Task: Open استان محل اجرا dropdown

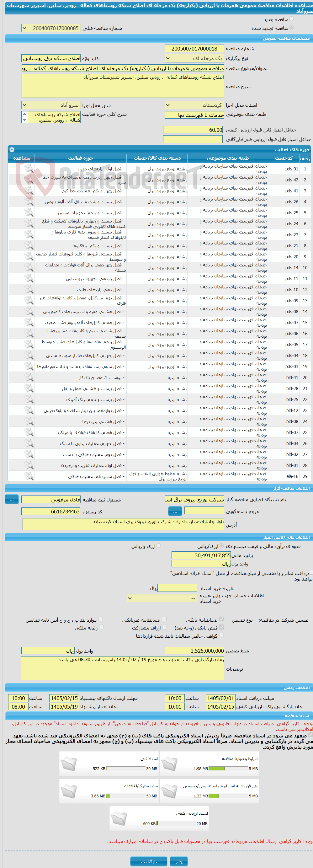Action: 194,105
